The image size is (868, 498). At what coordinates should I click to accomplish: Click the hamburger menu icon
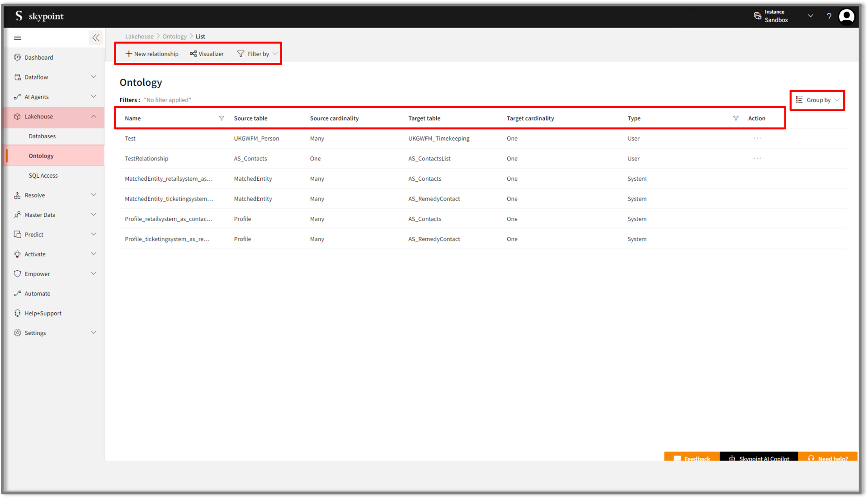point(18,38)
